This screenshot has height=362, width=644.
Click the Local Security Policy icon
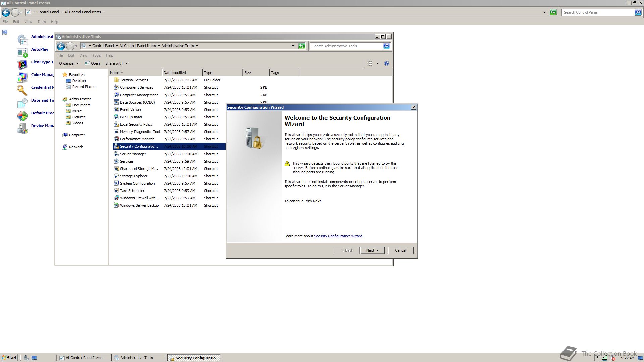[116, 124]
